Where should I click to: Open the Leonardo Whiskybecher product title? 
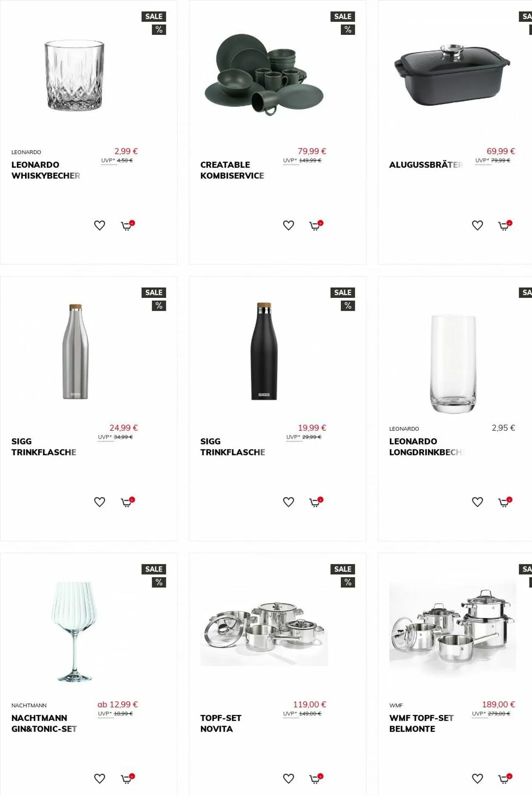tap(46, 170)
